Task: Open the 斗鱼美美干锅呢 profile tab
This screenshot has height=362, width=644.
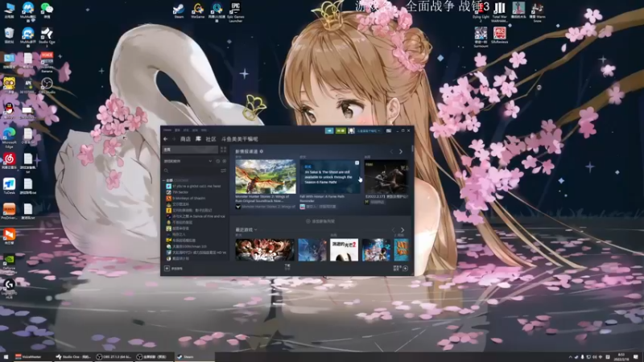Action: pos(239,139)
